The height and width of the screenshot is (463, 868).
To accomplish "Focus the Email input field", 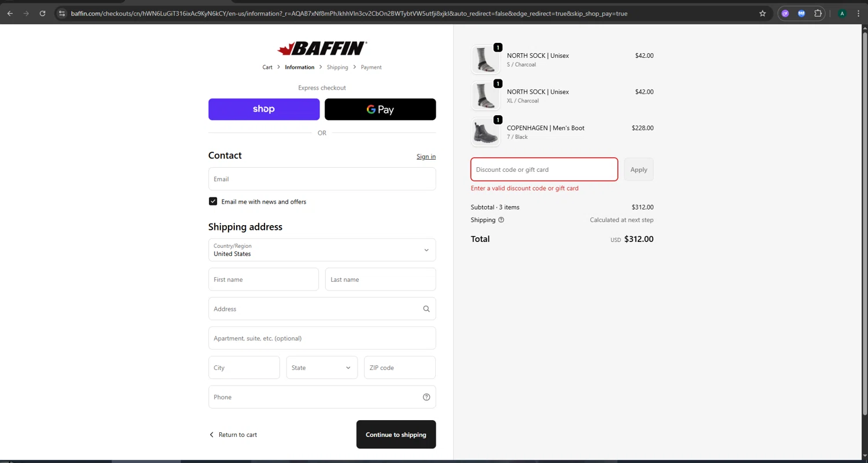I will (x=322, y=179).
